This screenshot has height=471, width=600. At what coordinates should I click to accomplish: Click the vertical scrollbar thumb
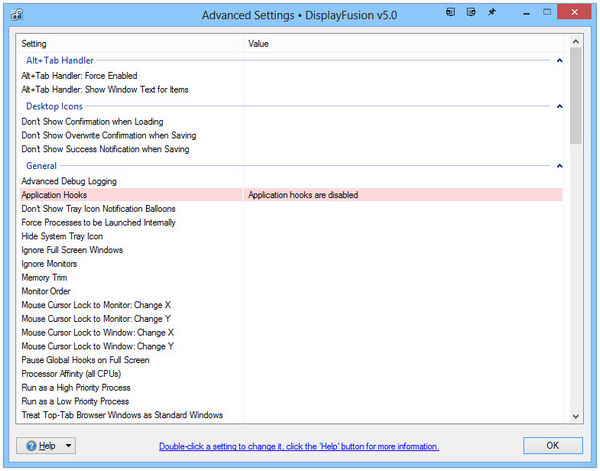pyautogui.click(x=576, y=96)
